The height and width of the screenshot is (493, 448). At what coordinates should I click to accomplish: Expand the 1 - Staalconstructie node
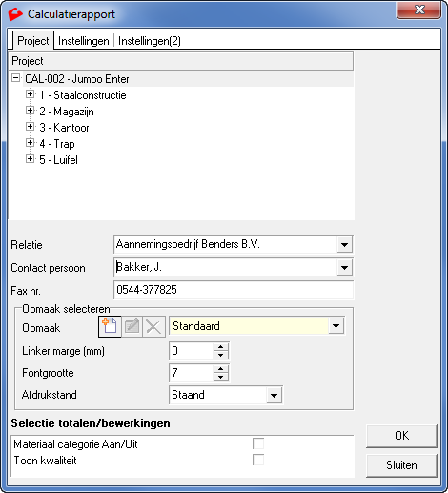point(30,94)
